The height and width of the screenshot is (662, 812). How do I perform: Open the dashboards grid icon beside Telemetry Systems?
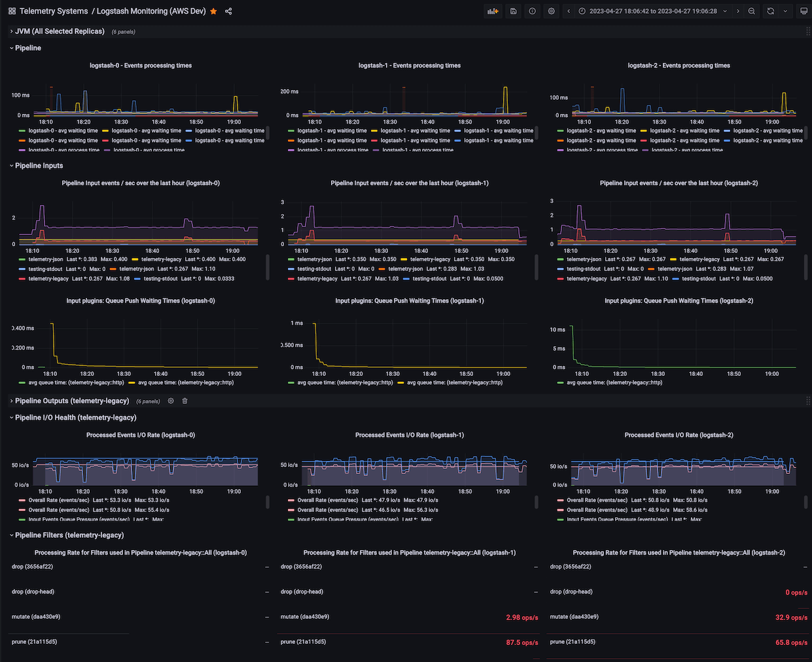click(12, 11)
